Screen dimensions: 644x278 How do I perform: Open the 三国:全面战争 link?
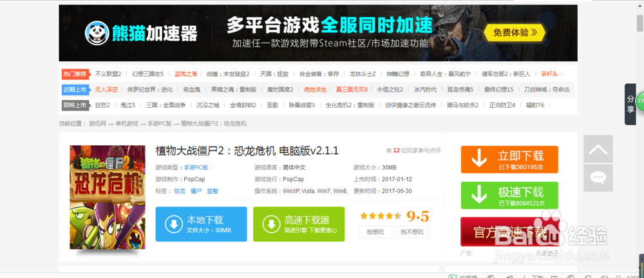click(x=166, y=105)
